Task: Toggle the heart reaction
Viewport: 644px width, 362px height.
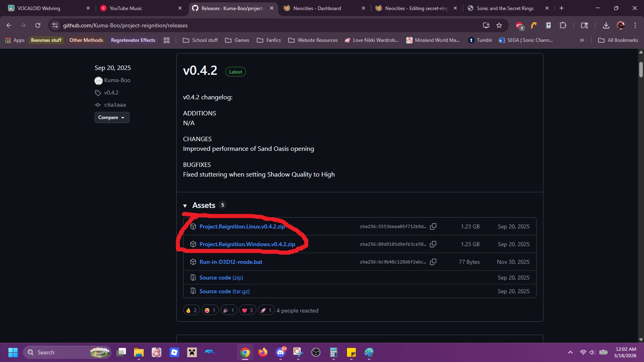Action: (x=248, y=311)
